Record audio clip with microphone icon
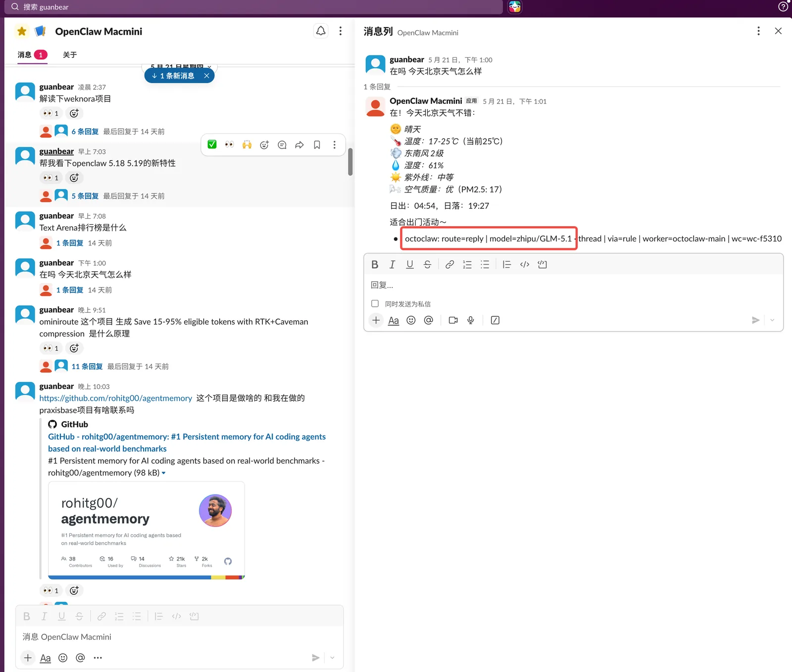Screen dimensions: 792x672 click(471, 320)
